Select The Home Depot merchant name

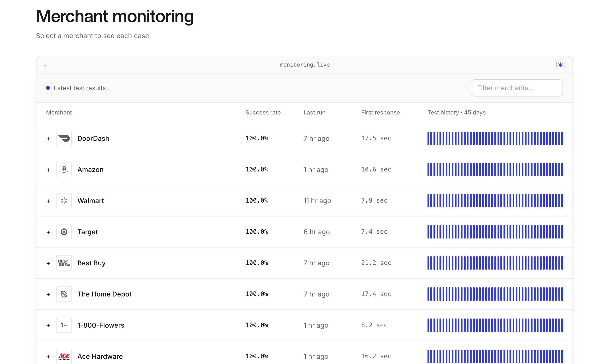click(104, 294)
